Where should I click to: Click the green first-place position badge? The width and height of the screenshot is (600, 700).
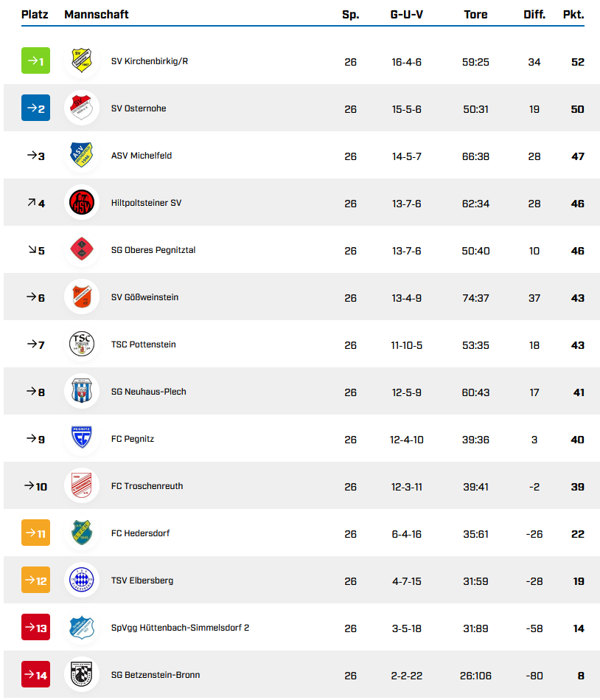pos(35,60)
